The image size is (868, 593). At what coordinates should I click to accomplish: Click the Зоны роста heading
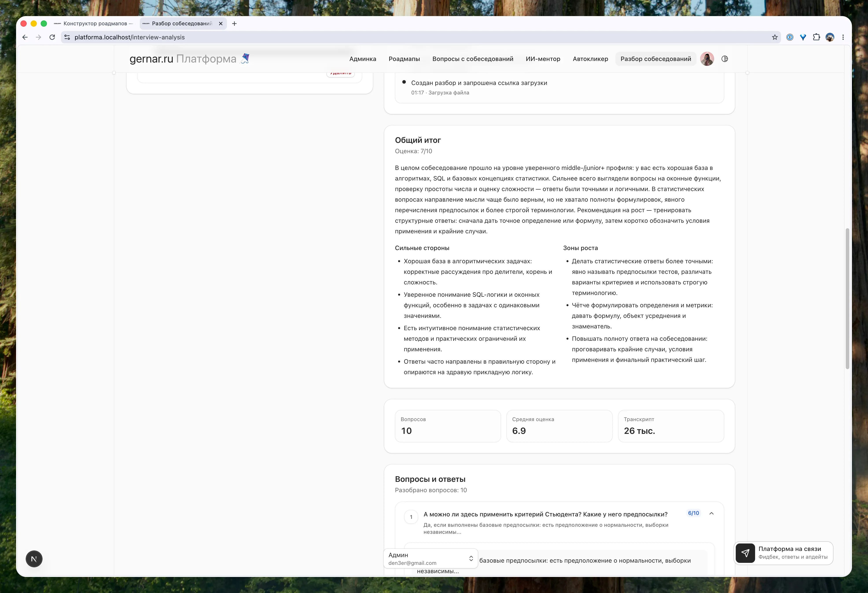pos(580,248)
